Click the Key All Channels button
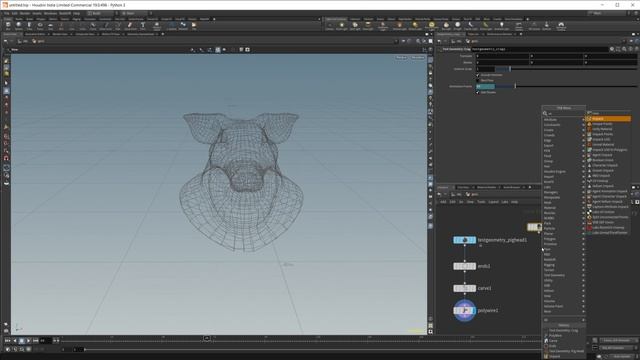The width and height of the screenshot is (640, 360). [616, 348]
